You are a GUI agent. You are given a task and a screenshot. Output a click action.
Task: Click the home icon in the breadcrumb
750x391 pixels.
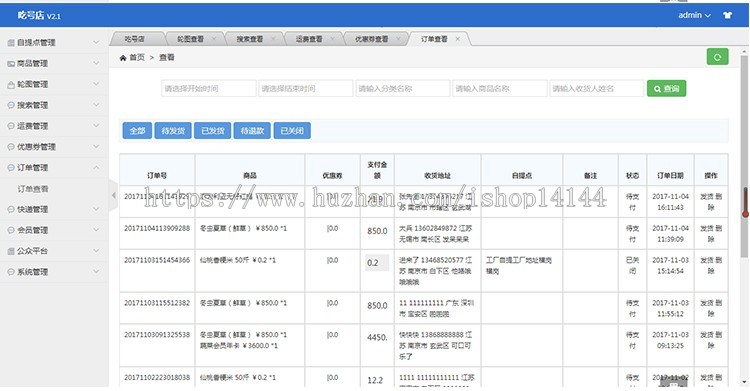point(123,57)
